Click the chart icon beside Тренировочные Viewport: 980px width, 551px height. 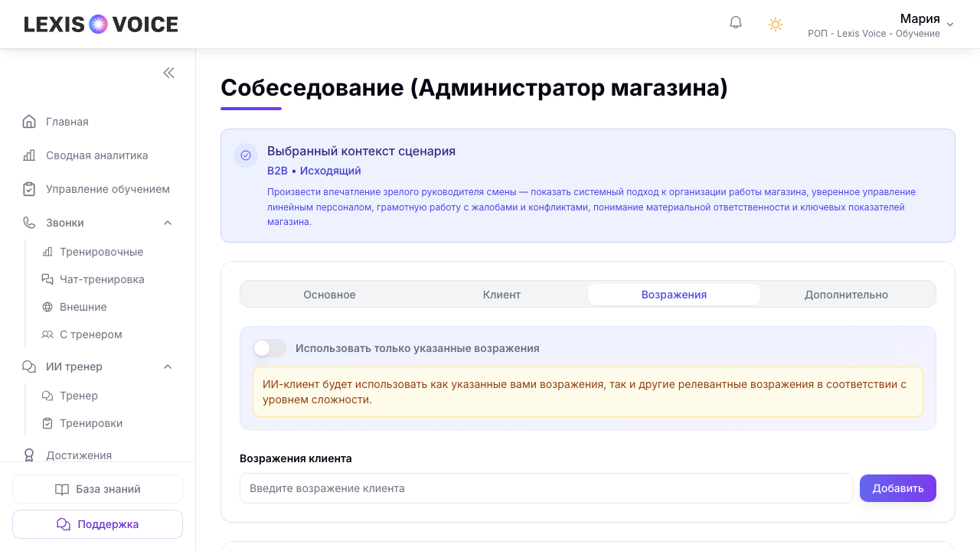(x=47, y=252)
